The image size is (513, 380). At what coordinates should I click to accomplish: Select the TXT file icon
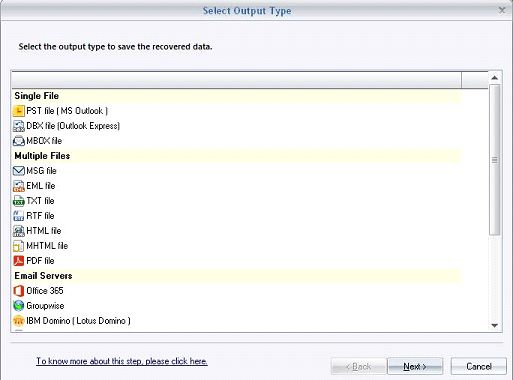[x=19, y=201]
